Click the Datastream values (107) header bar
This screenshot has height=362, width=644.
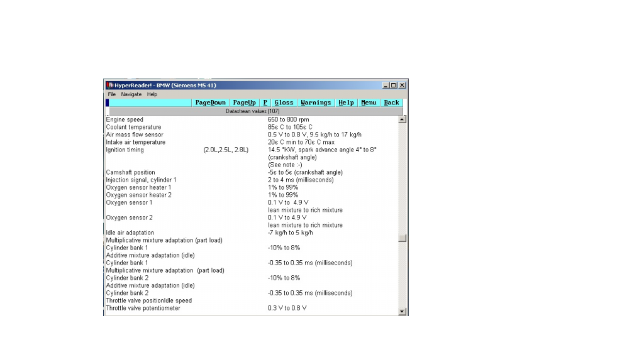pos(252,111)
